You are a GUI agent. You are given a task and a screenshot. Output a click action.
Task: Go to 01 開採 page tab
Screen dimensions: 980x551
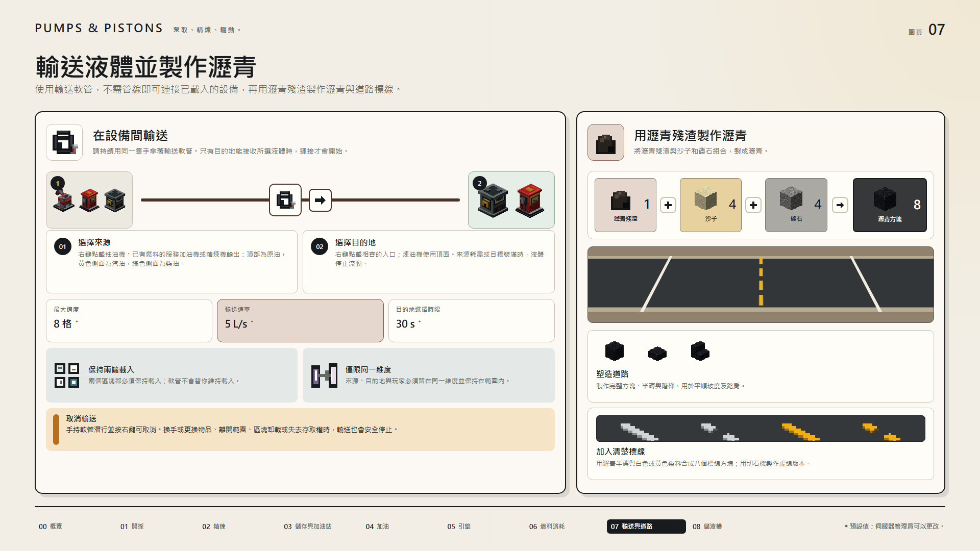coord(132,527)
